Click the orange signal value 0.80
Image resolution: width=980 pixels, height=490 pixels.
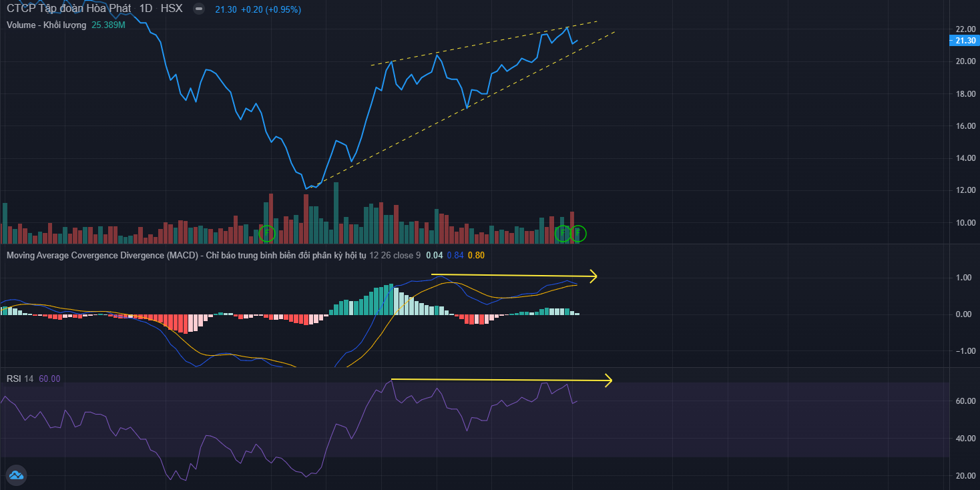[x=476, y=255]
